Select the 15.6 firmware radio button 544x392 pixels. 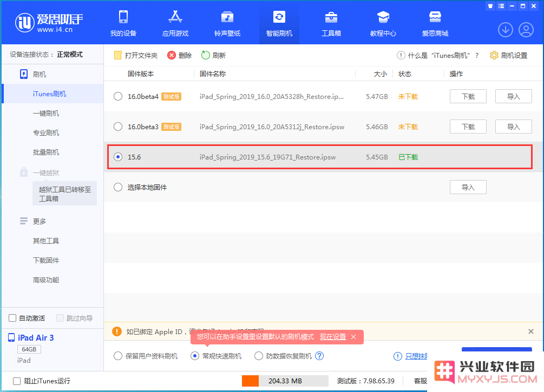[x=118, y=157]
